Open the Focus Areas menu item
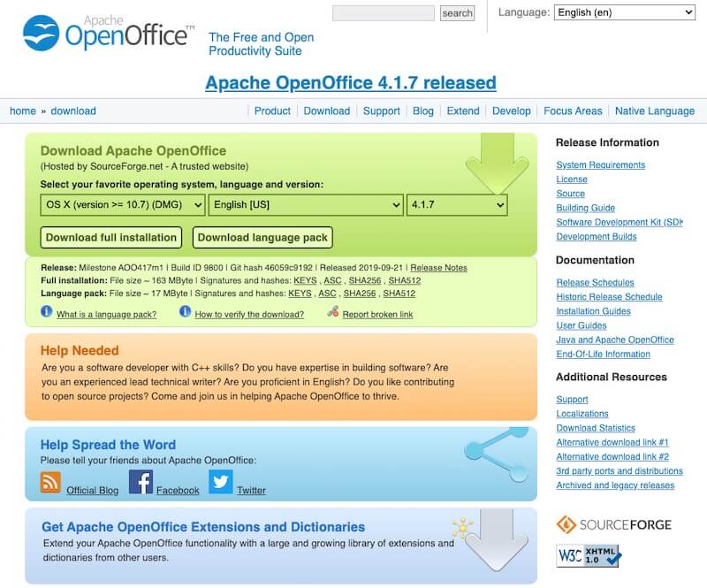This screenshot has height=588, width=707. click(573, 111)
